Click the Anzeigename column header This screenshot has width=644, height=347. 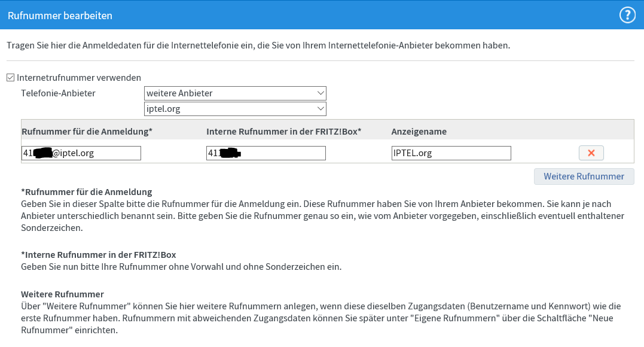[419, 131]
